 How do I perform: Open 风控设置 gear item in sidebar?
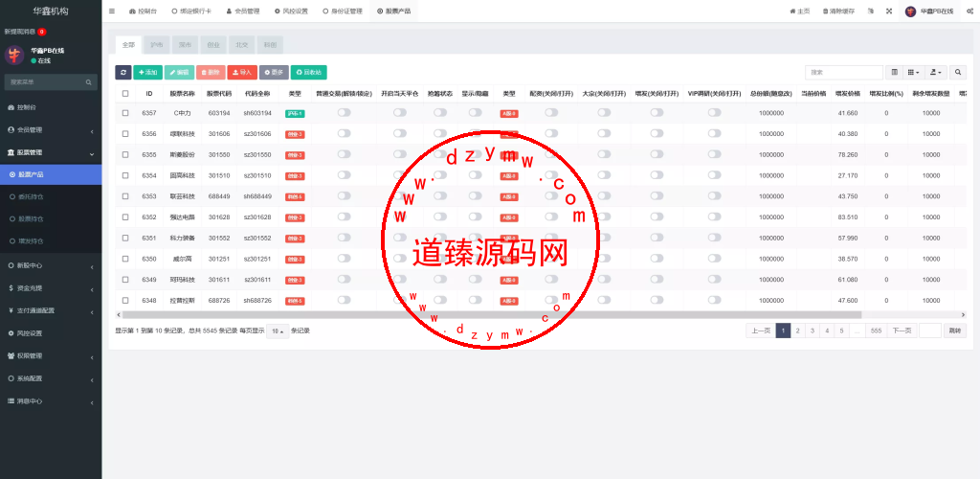(x=51, y=333)
